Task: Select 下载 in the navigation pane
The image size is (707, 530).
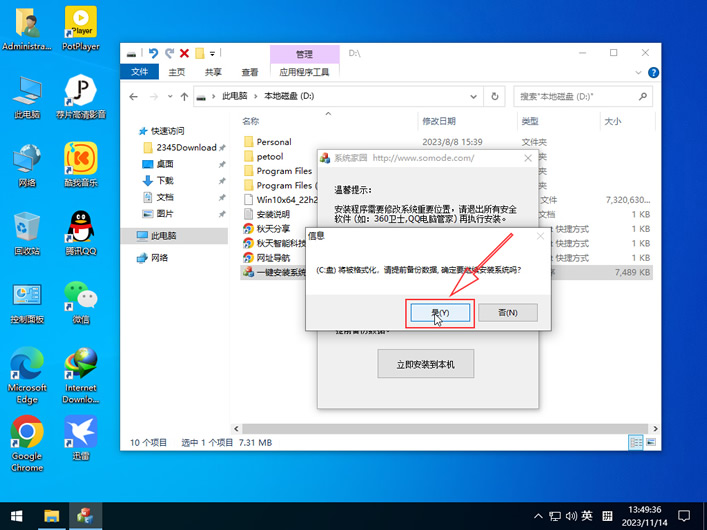Action: (x=165, y=180)
